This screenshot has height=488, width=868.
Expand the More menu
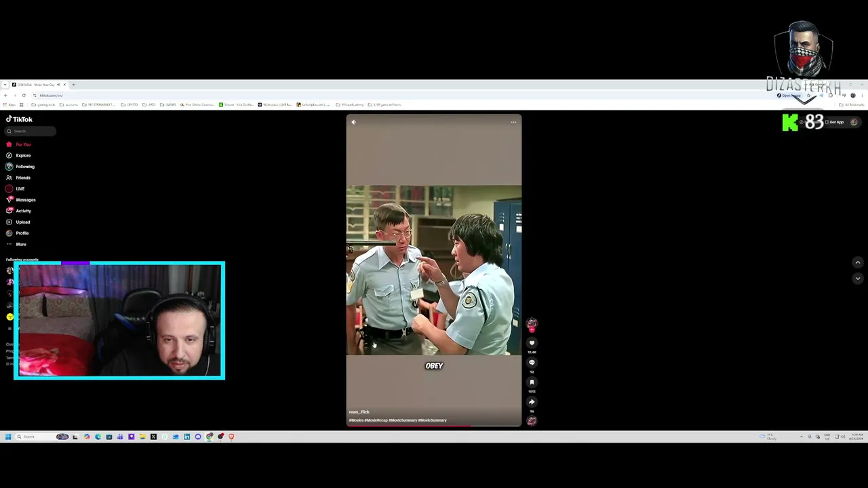click(16, 244)
